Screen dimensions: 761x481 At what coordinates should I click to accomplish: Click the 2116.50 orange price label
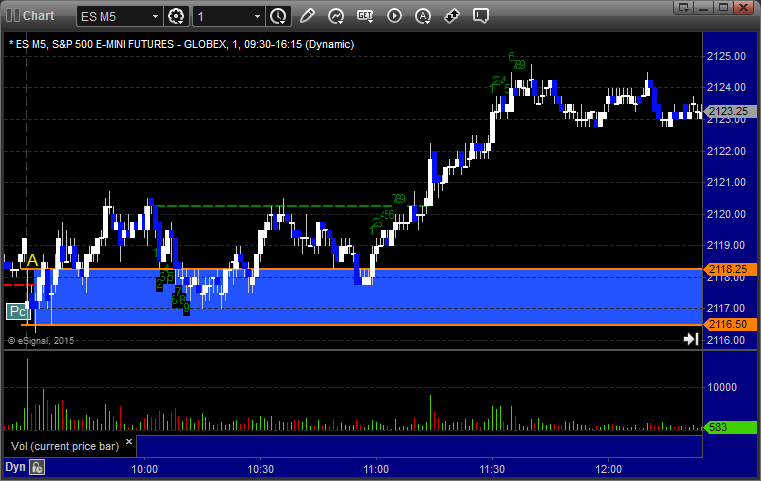click(x=729, y=324)
